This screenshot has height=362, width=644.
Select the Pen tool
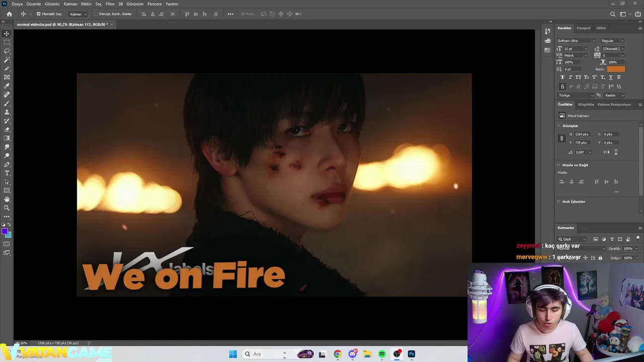click(7, 164)
